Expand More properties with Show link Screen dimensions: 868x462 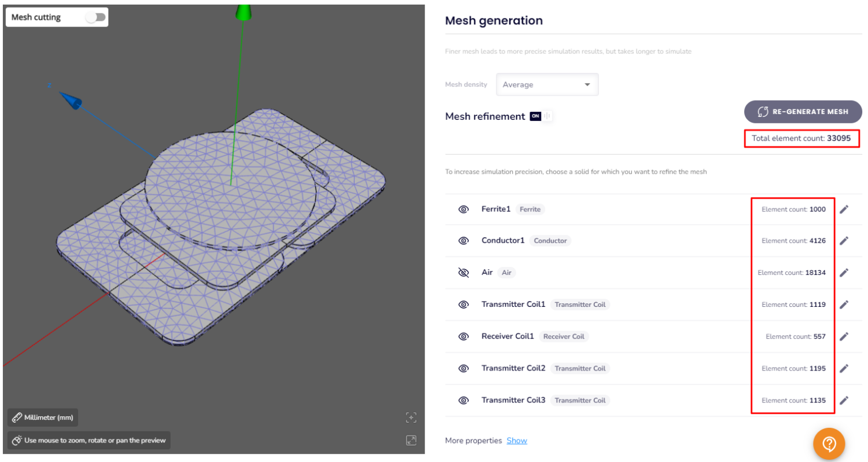(x=517, y=441)
